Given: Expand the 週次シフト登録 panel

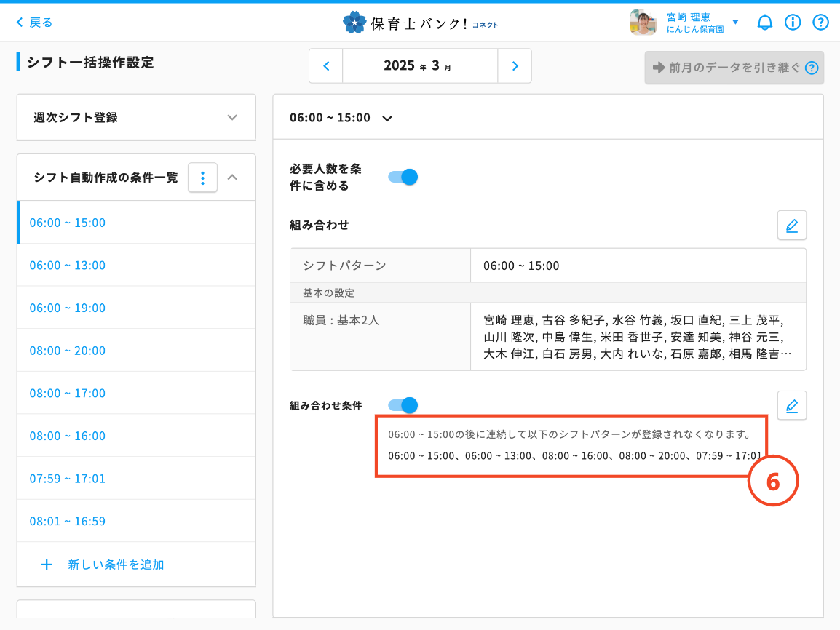Looking at the screenshot, I should [x=136, y=117].
